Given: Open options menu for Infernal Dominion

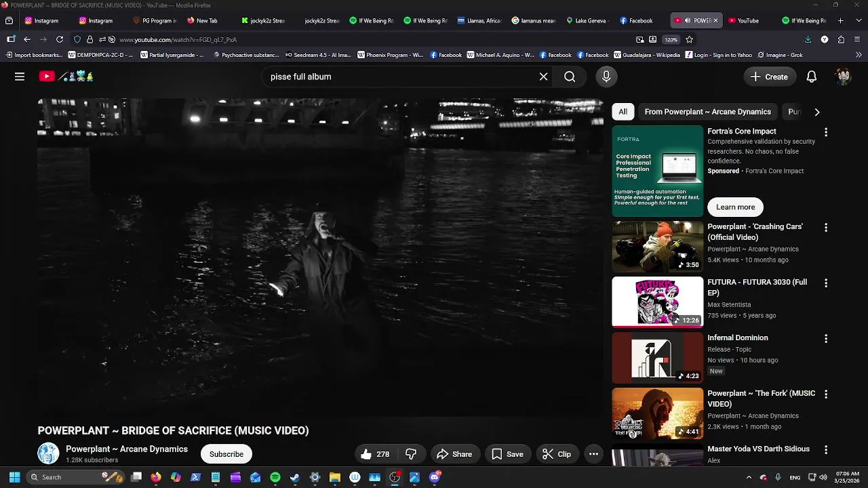Looking at the screenshot, I should click(x=825, y=339).
